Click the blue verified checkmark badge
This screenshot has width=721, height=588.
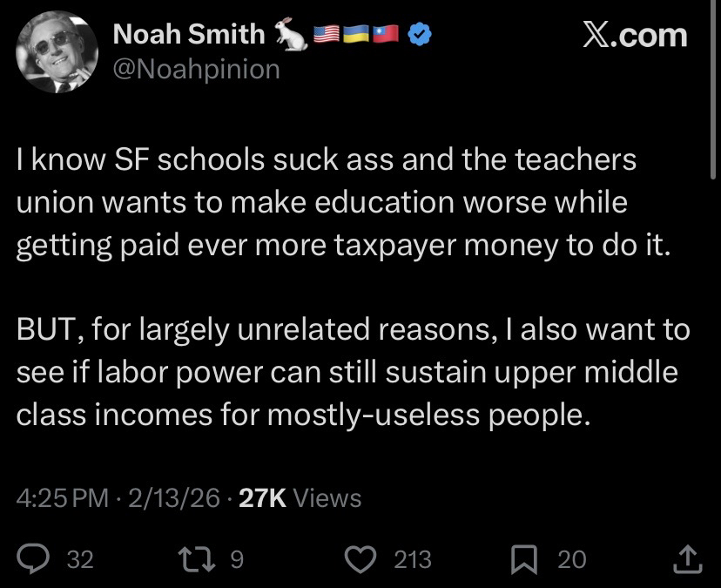[420, 36]
